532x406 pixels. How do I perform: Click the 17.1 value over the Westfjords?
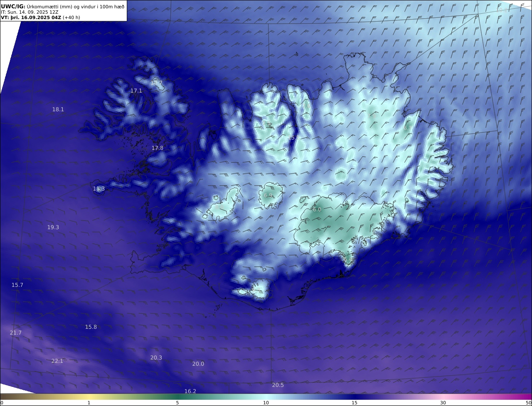point(136,90)
